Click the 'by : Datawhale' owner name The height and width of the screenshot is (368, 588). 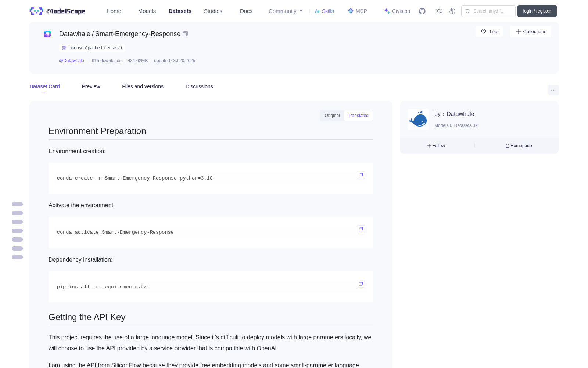click(x=454, y=114)
